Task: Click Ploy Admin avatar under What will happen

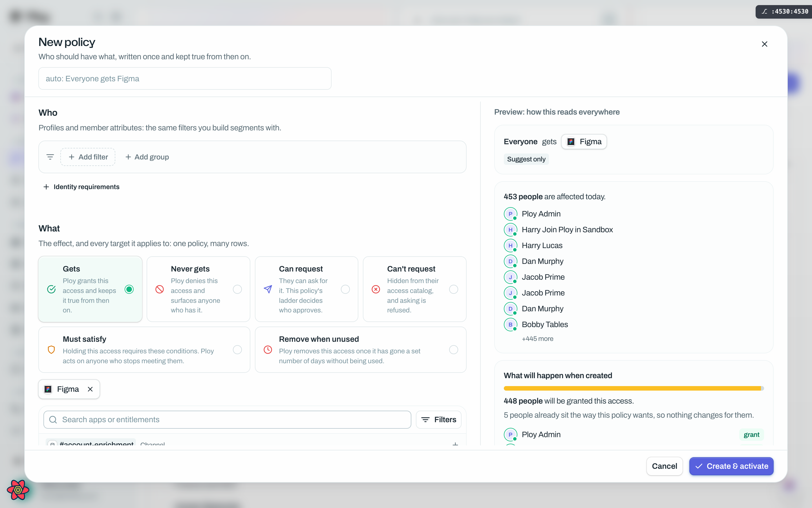Action: click(510, 435)
